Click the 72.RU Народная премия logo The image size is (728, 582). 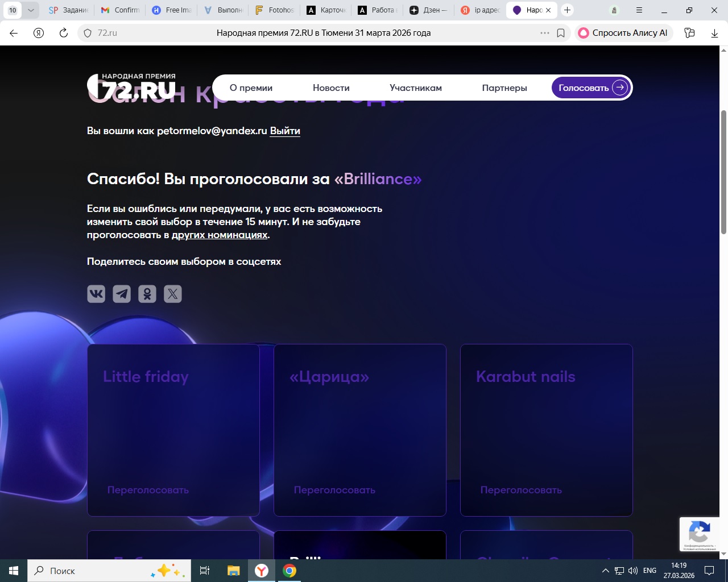[x=132, y=88]
